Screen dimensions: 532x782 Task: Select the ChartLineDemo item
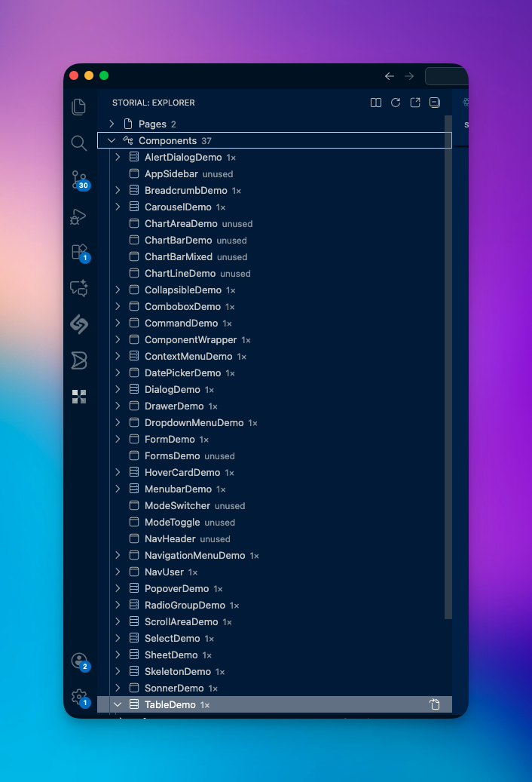click(x=274, y=273)
